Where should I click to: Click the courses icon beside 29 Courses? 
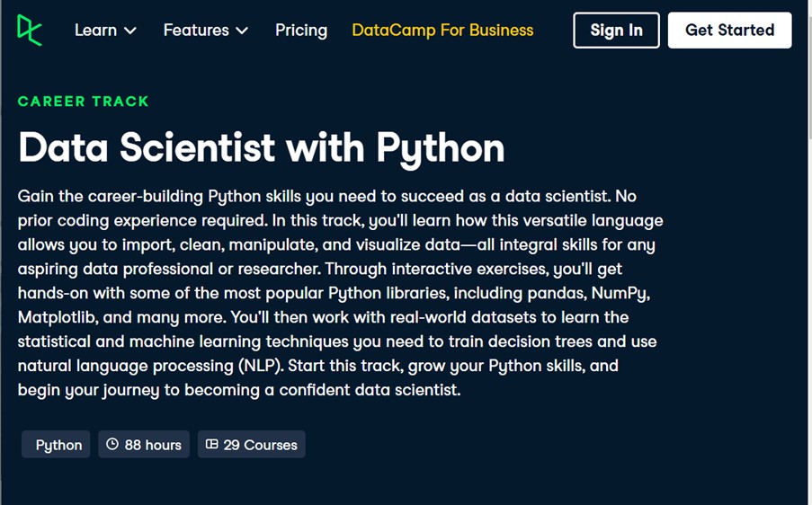212,444
